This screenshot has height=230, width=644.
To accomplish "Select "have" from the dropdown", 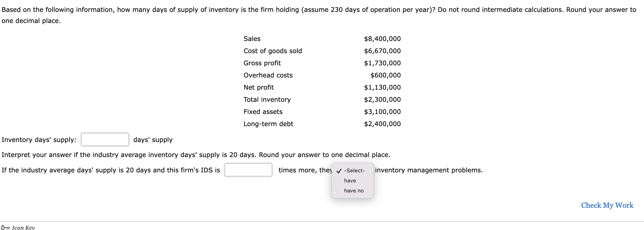I will tap(350, 181).
